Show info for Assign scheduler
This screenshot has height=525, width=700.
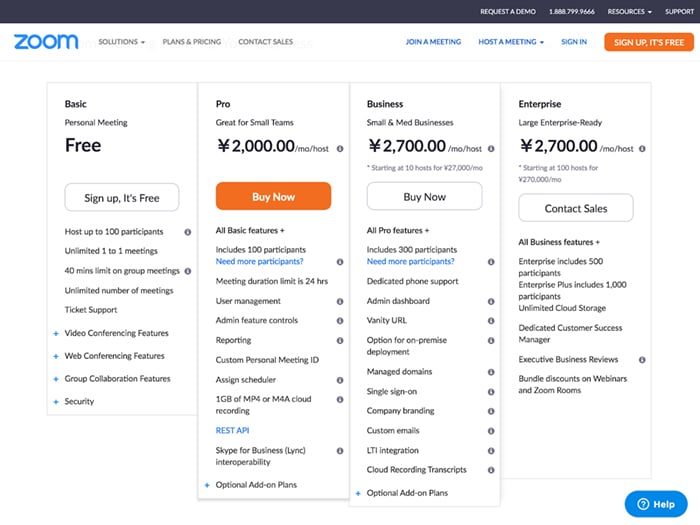tap(340, 380)
